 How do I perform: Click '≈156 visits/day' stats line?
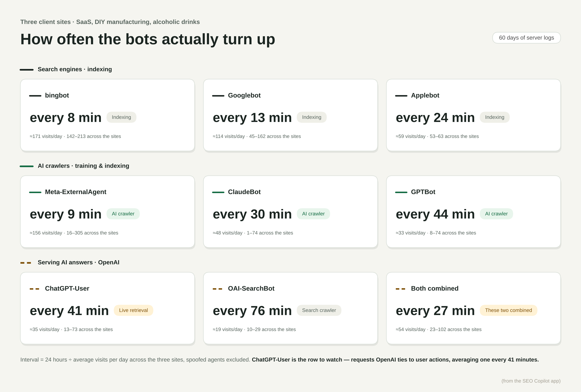(x=74, y=233)
